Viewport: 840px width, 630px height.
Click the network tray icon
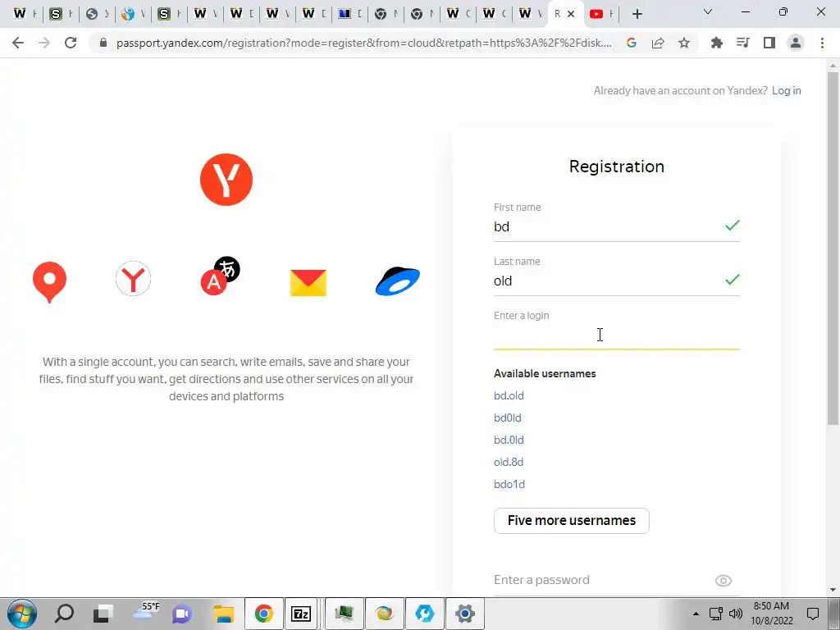pos(715,614)
